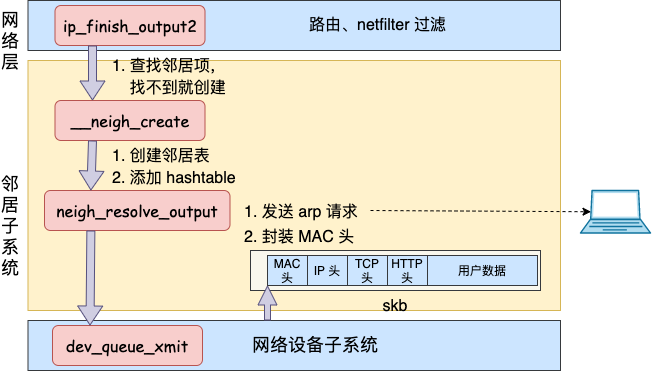Select the HTTP 头 cell in skb

click(x=407, y=270)
